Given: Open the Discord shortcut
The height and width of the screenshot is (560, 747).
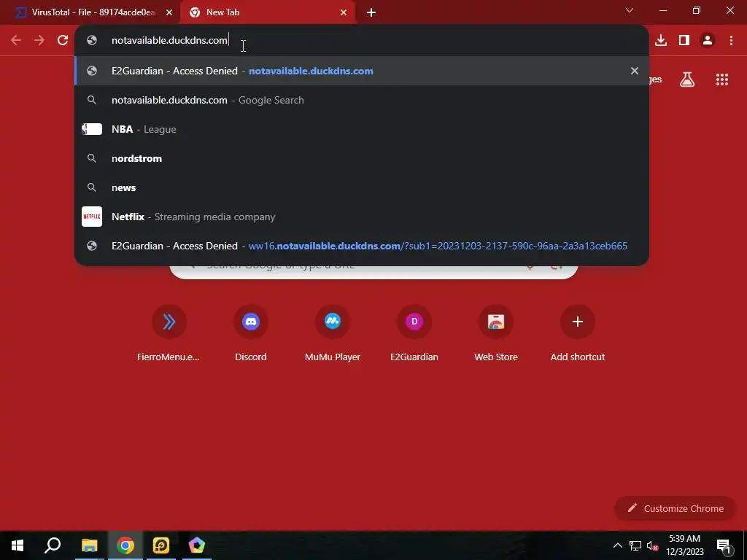Looking at the screenshot, I should click(251, 332).
